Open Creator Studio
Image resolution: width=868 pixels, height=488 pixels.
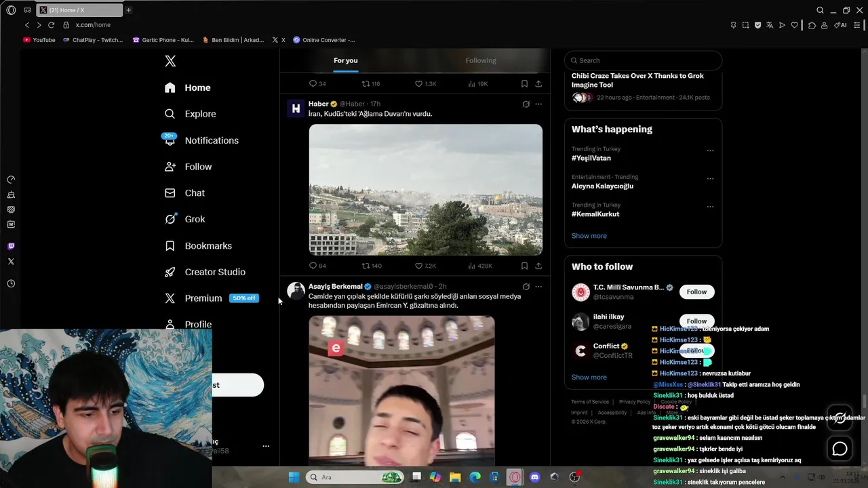point(205,272)
